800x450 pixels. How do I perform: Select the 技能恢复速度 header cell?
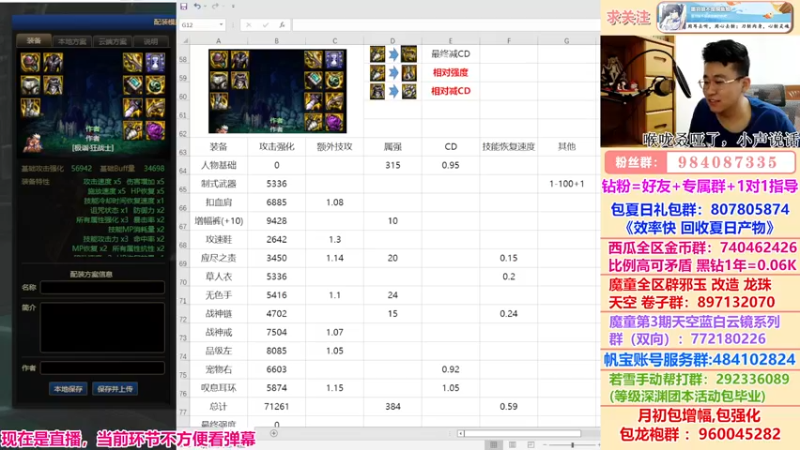[x=509, y=147]
